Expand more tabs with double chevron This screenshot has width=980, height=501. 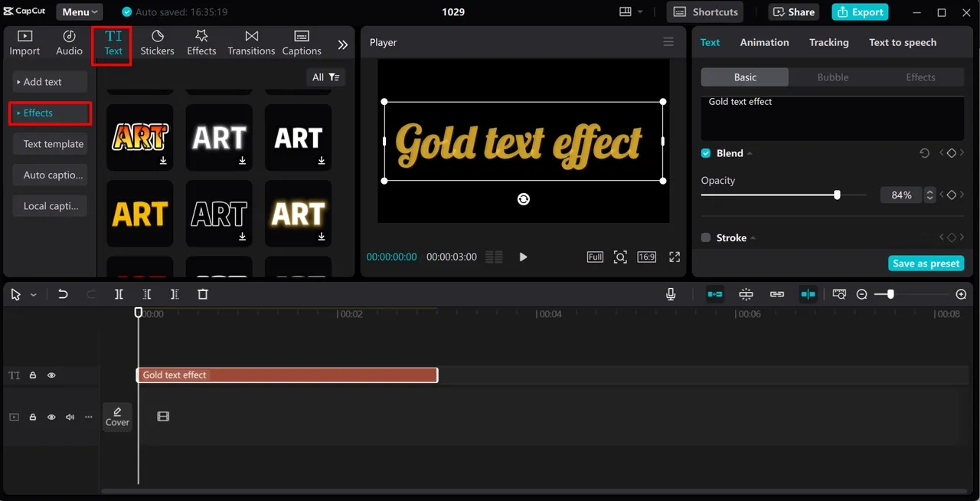point(342,44)
